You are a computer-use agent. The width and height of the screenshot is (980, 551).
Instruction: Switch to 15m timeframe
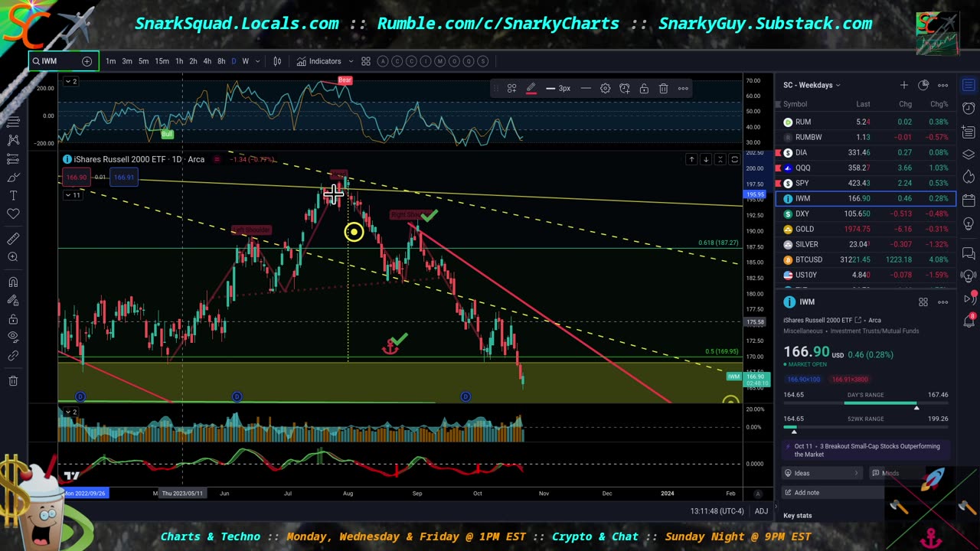pyautogui.click(x=162, y=61)
